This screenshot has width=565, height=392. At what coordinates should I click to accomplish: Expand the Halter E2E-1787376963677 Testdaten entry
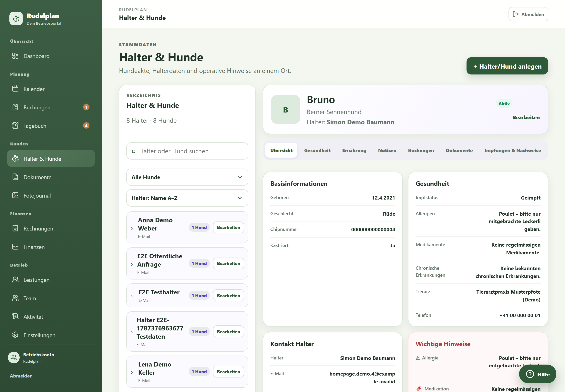pos(132,332)
